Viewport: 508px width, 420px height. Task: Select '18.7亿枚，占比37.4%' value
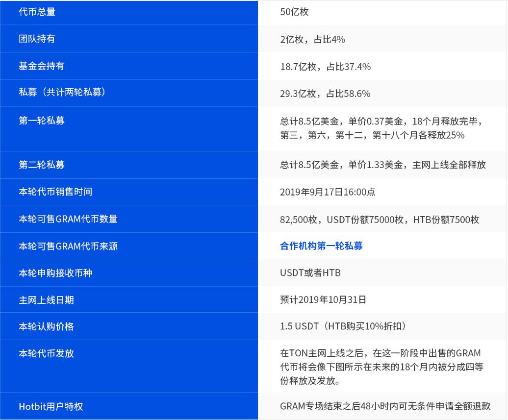325,67
